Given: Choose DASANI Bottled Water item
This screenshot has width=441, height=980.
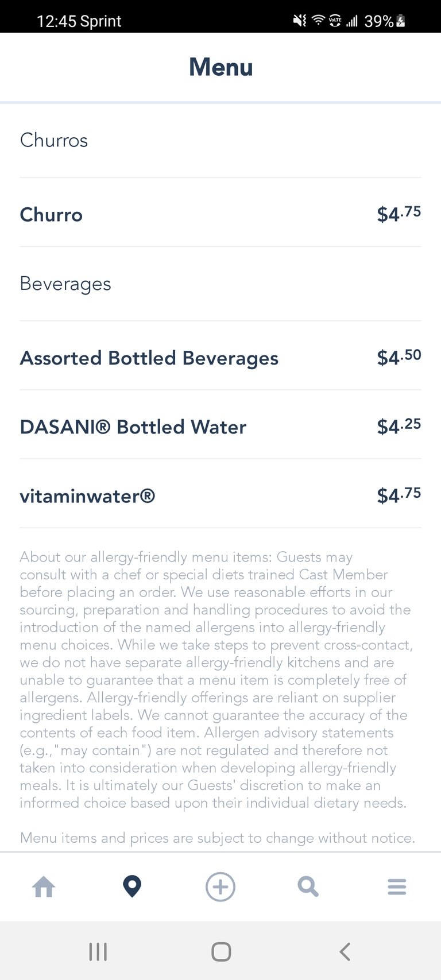Looking at the screenshot, I should click(x=133, y=427).
